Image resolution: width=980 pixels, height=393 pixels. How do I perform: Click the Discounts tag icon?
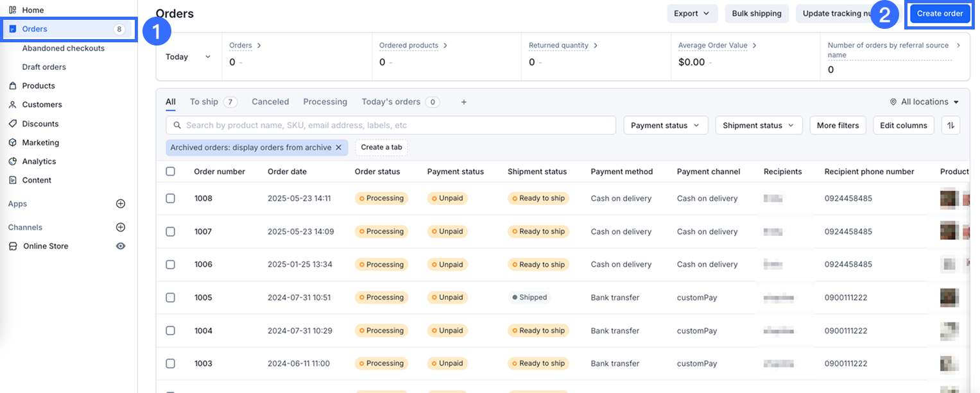coord(13,124)
